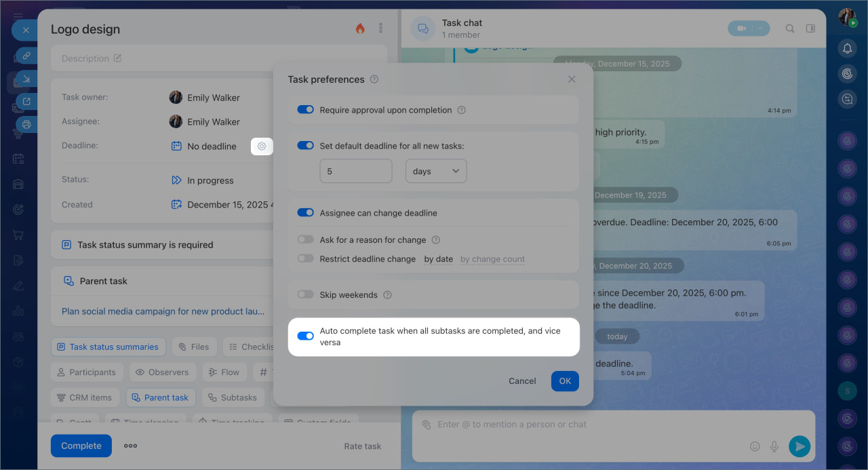
Task: Click the fire high-priority icon
Action: click(x=360, y=28)
